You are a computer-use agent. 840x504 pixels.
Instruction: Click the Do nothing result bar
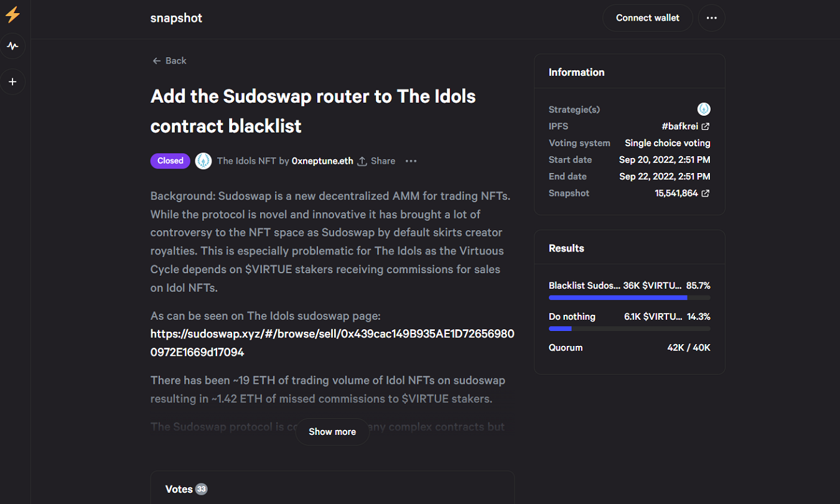click(x=629, y=328)
